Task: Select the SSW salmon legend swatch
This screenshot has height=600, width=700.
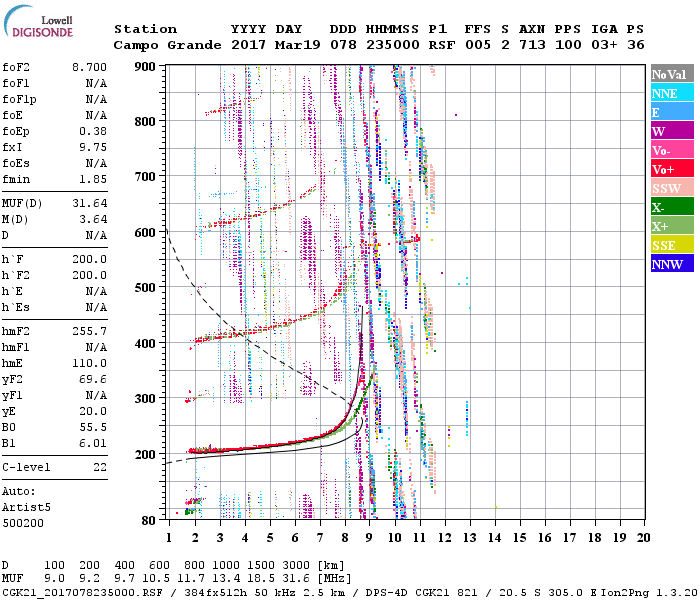Action: (x=672, y=188)
